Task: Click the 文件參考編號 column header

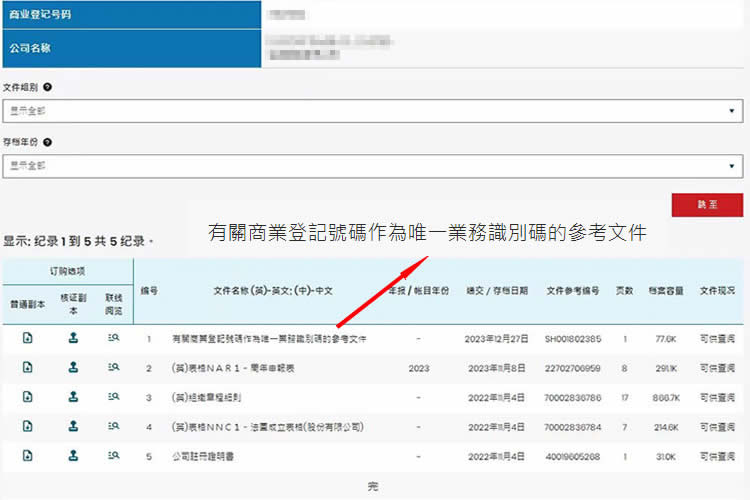Action: [573, 291]
